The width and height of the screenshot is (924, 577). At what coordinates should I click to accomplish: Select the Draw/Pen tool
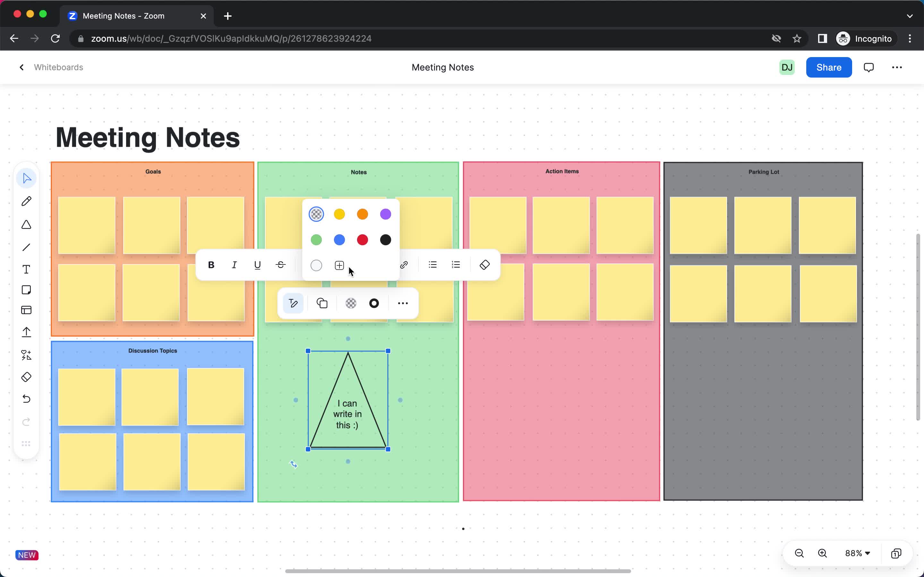[x=27, y=200]
